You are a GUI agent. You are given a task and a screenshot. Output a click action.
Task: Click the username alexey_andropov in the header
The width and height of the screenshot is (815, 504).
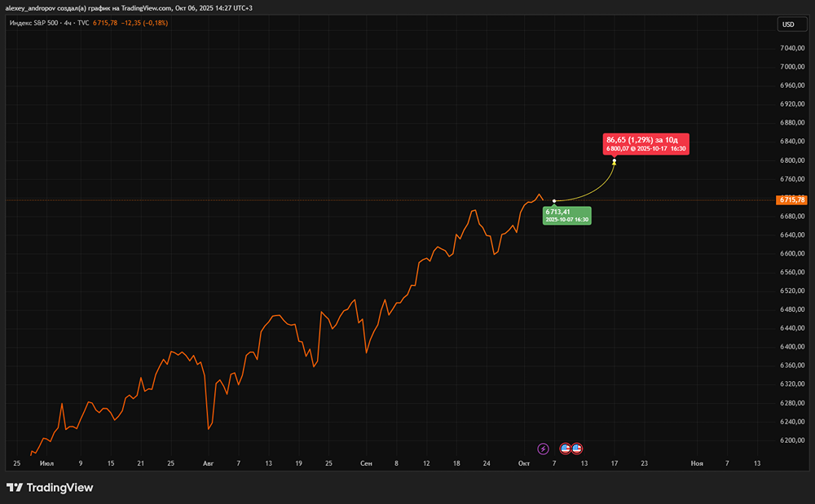31,7
